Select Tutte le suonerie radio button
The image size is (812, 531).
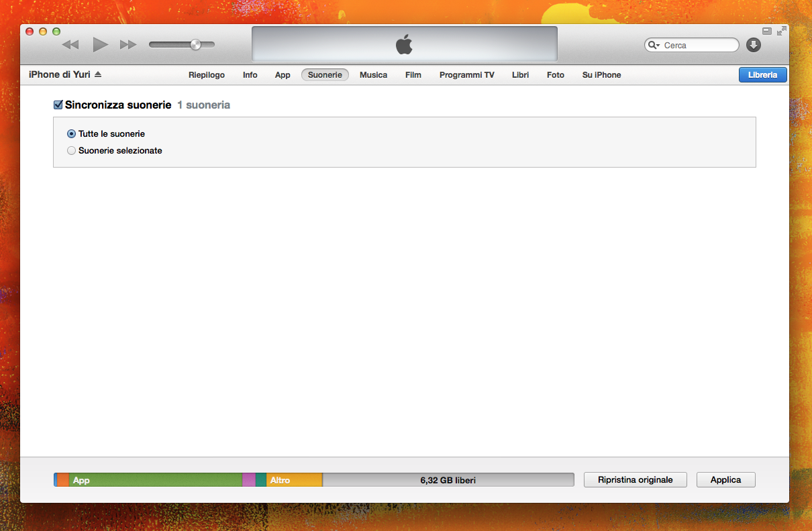coord(72,134)
